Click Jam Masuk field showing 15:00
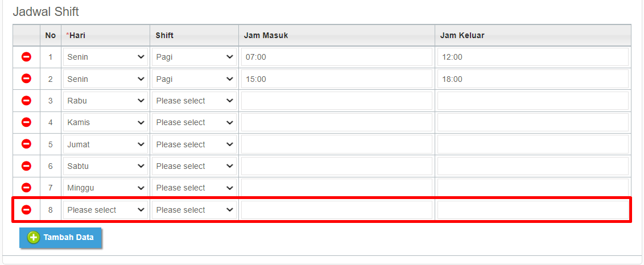 (x=336, y=79)
